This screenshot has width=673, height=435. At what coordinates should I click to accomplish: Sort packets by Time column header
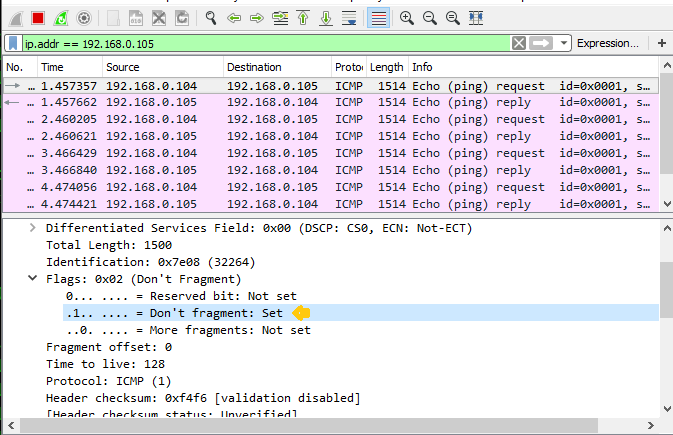click(70, 67)
